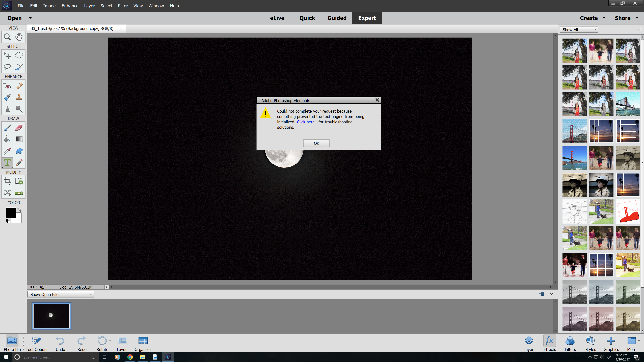Click OK to dismiss the error dialog

click(x=316, y=143)
